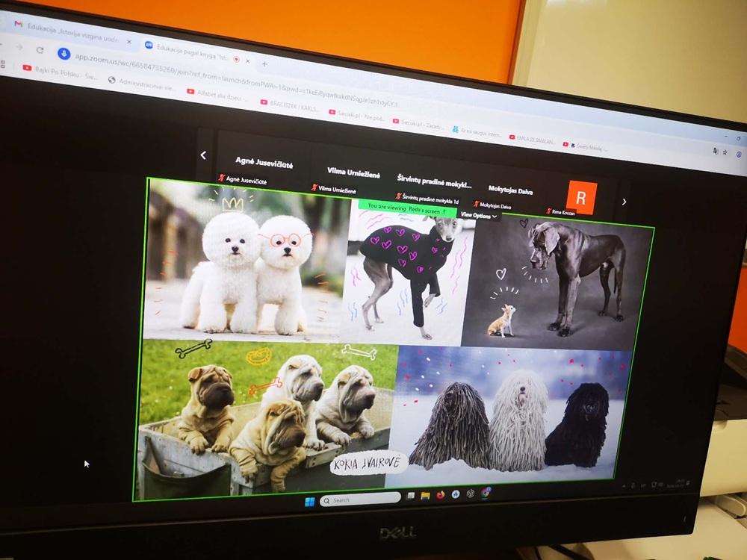The height and width of the screenshot is (560, 747).
Task: Open a new browser tab
Action: coord(264,63)
